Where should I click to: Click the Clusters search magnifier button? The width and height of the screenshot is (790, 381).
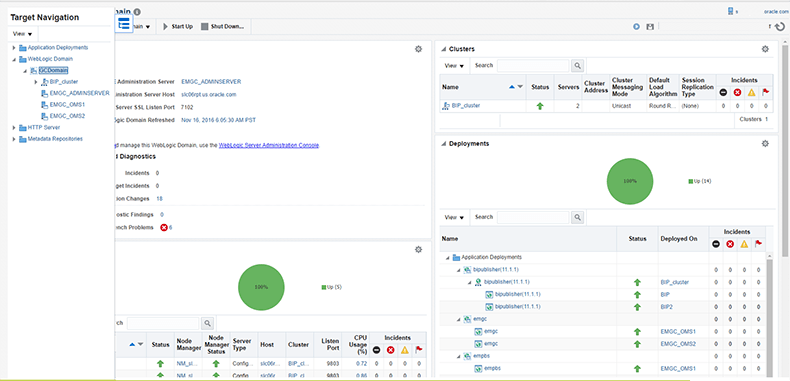click(577, 66)
